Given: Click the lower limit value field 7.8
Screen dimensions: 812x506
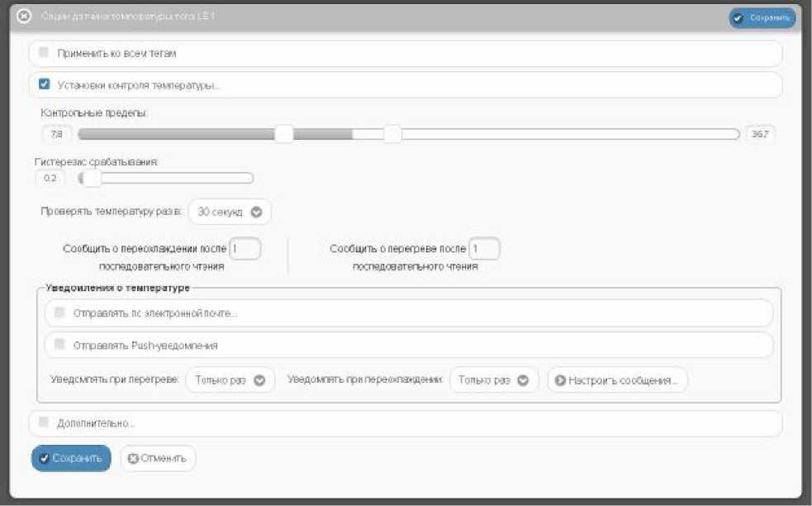Looking at the screenshot, I should [x=56, y=134].
